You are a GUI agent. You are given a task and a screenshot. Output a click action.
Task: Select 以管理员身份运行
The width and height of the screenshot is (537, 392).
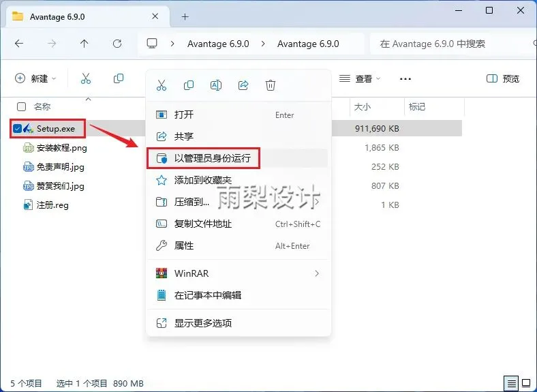pos(238,158)
